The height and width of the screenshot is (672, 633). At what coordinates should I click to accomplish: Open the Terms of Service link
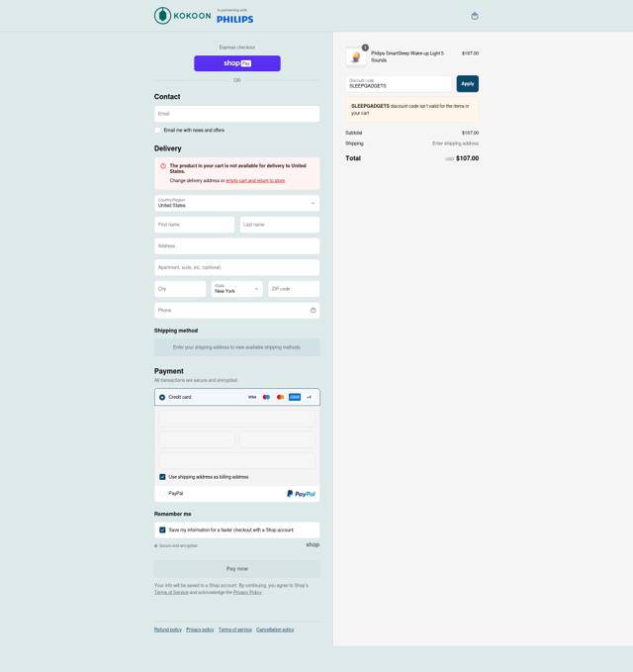tap(171, 592)
